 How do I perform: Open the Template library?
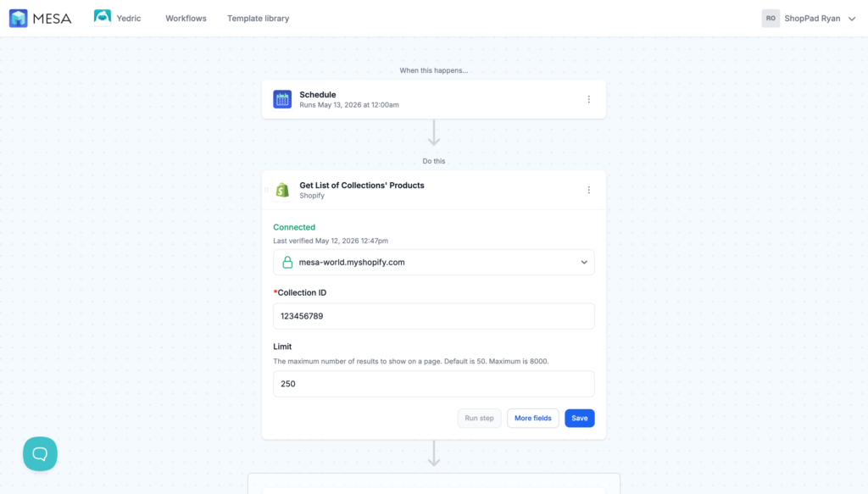(x=258, y=19)
